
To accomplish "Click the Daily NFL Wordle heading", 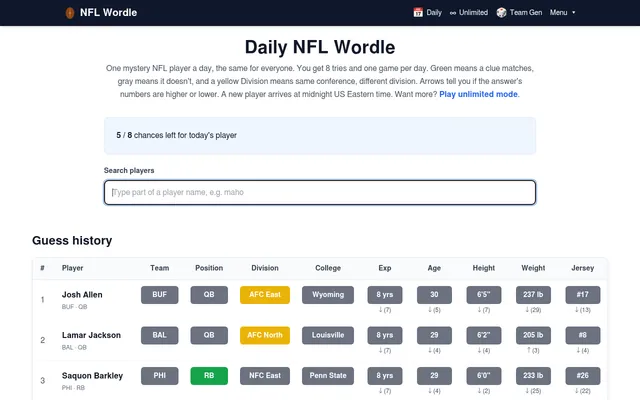I will click(320, 47).
